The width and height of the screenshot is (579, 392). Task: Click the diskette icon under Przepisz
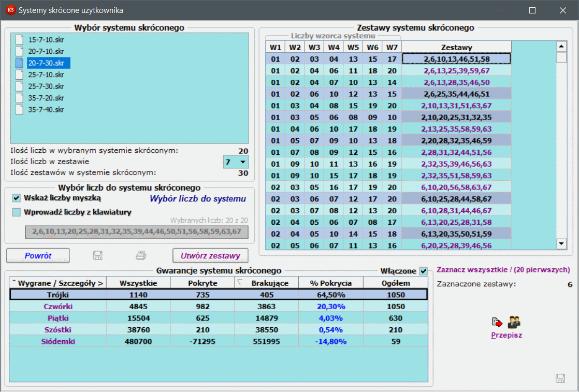point(560,379)
